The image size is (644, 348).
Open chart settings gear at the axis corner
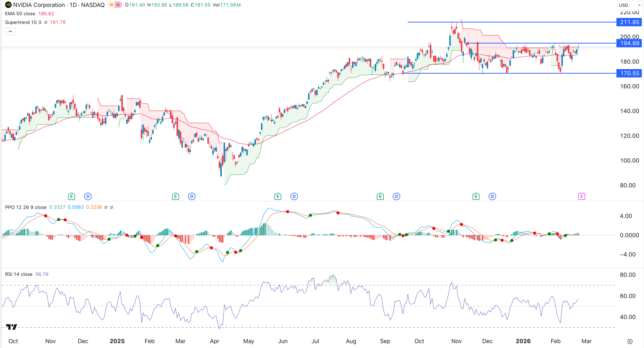(630, 341)
